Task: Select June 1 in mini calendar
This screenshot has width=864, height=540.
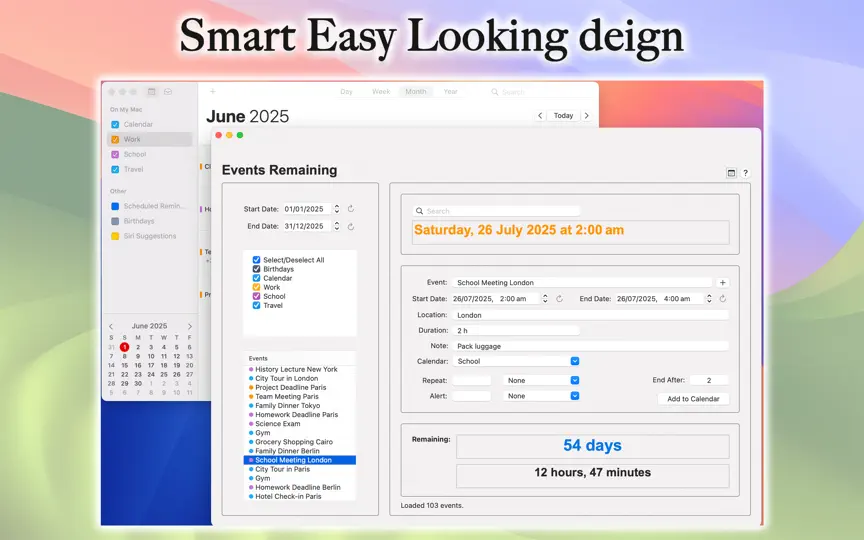Action: pos(125,347)
